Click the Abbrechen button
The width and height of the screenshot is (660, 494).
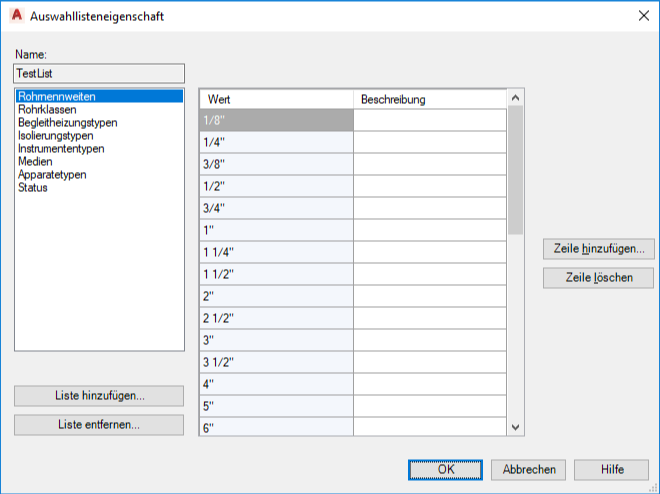[x=529, y=469]
